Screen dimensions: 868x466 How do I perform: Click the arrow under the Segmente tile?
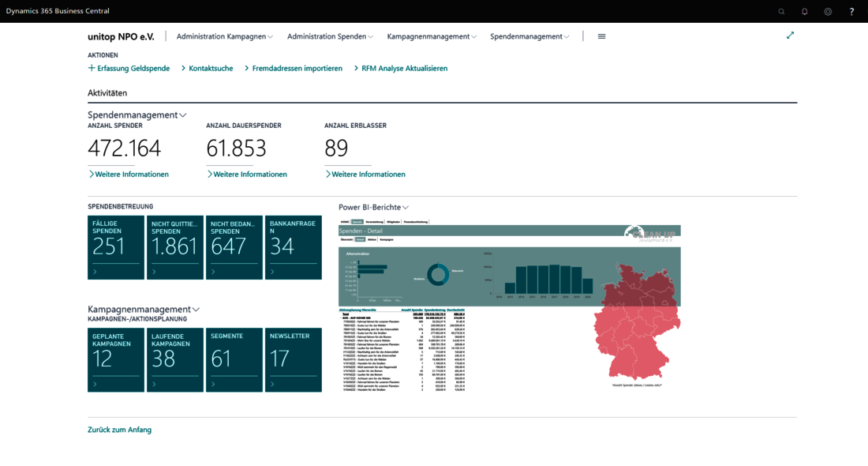214,384
